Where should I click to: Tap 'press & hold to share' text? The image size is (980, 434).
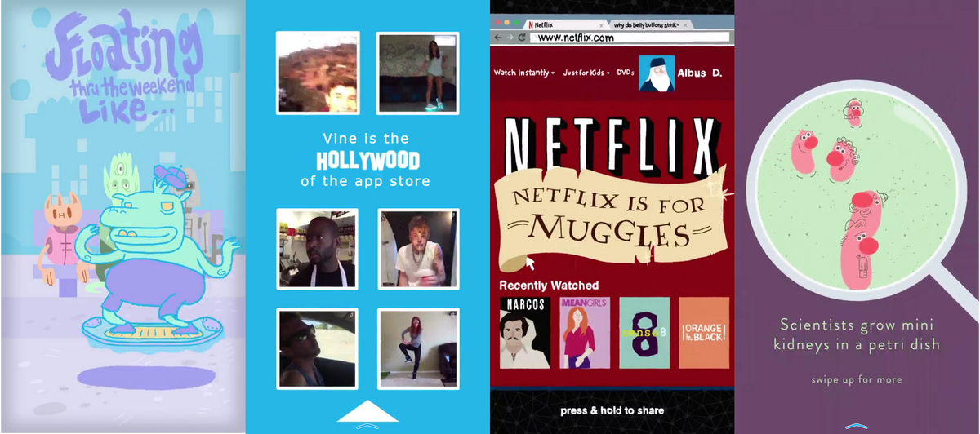(612, 410)
